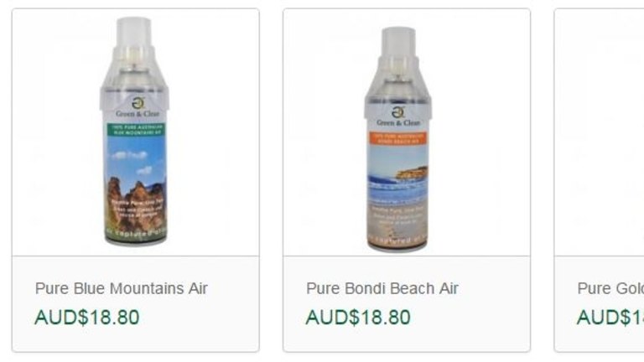Click Green & Clean logo on Bondi Beach can
The image size is (644, 362).
tap(398, 116)
